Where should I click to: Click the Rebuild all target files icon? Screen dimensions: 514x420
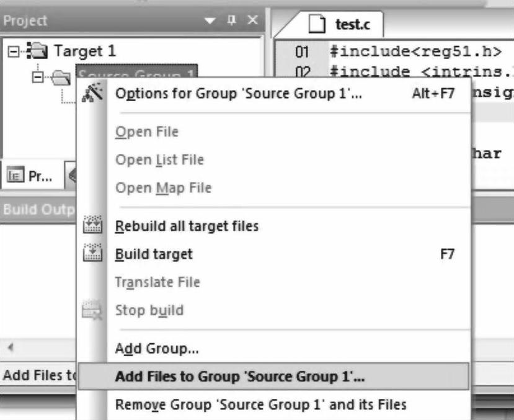pos(92,225)
